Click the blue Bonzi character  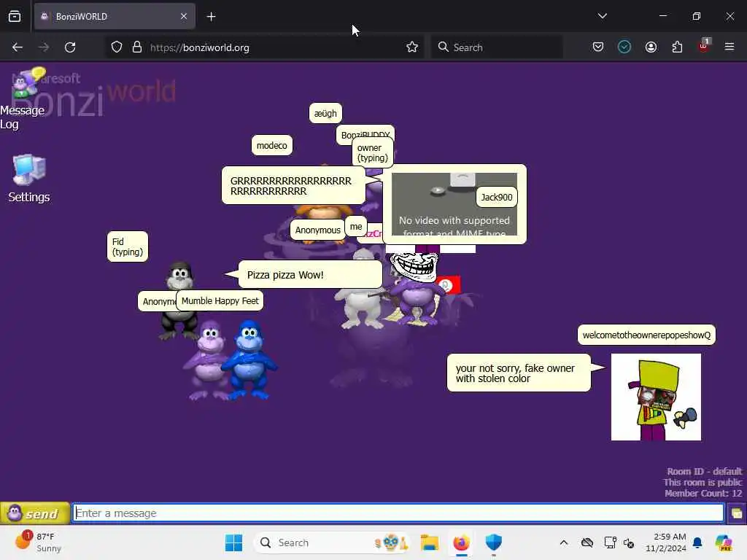(x=249, y=359)
